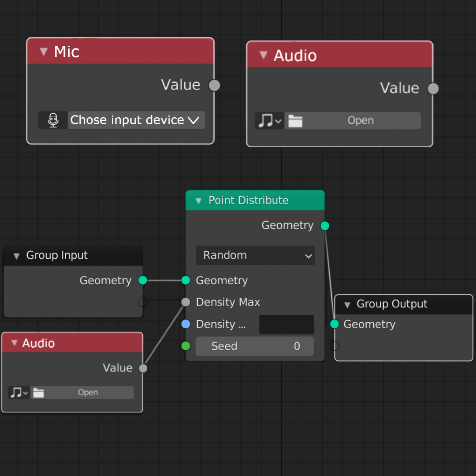
Task: Click the Geometry input socket on Point Distribute
Action: (186, 280)
